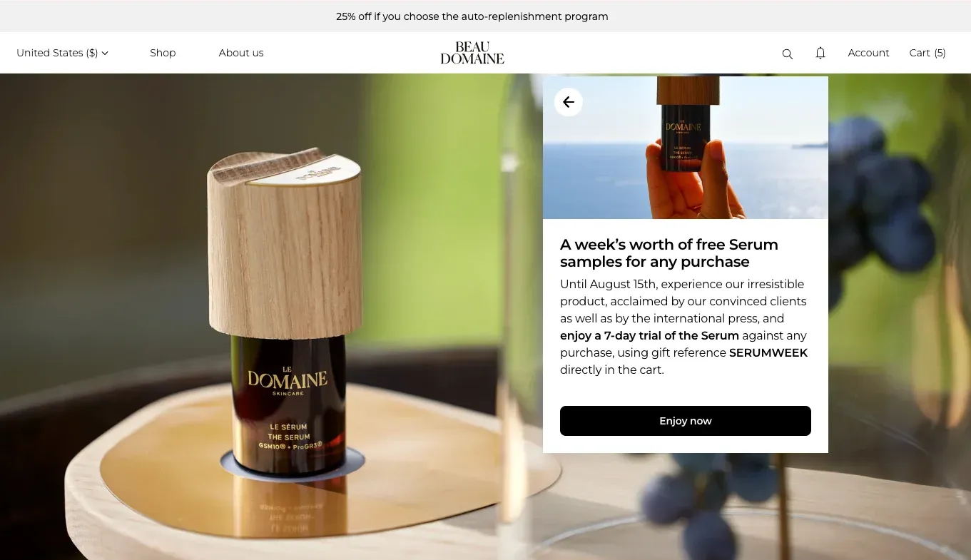Click the free Serum samples heading
This screenshot has width=971, height=560.
(x=669, y=253)
